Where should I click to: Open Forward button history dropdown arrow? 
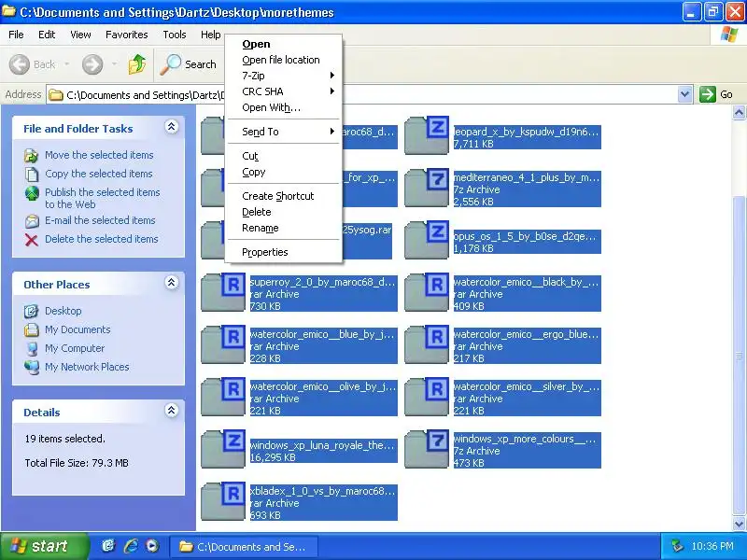click(114, 64)
